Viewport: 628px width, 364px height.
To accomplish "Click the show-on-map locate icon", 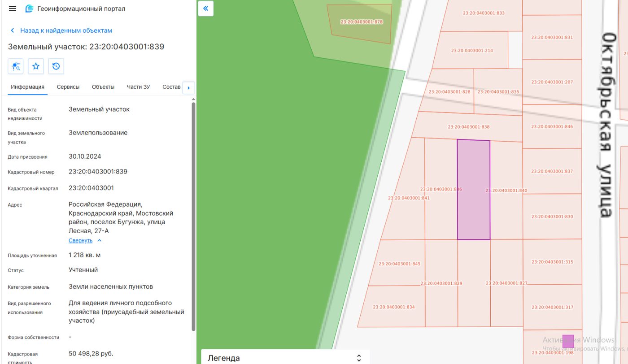I will tap(16, 66).
